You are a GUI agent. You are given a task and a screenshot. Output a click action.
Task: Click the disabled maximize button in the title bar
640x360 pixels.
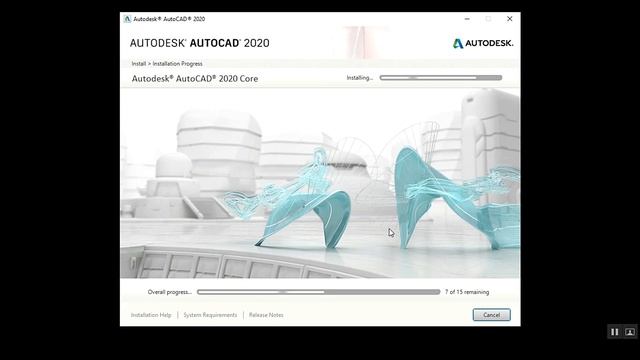tap(488, 19)
